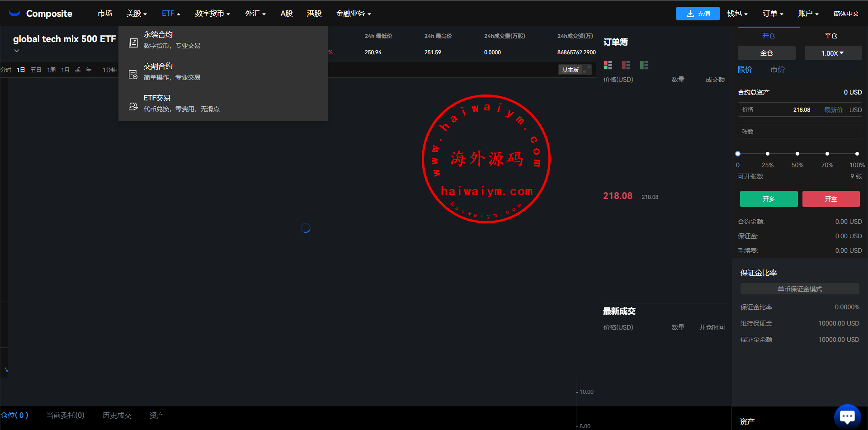The height and width of the screenshot is (430, 868).
Task: Switch to 限价 limit order type
Action: tap(745, 70)
